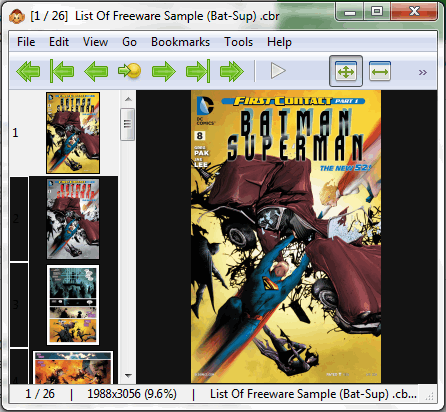The height and width of the screenshot is (412, 446).
Task: Jump forward ten pages with double-right arrow
Action: coord(232,71)
